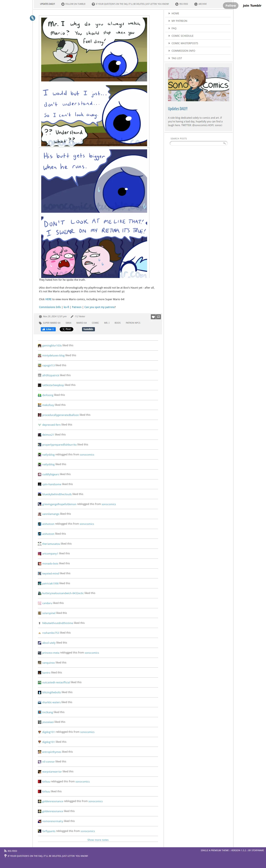Screen dimensions: 266x868
Task: Click the SM64 tag
Action: pos(68,323)
